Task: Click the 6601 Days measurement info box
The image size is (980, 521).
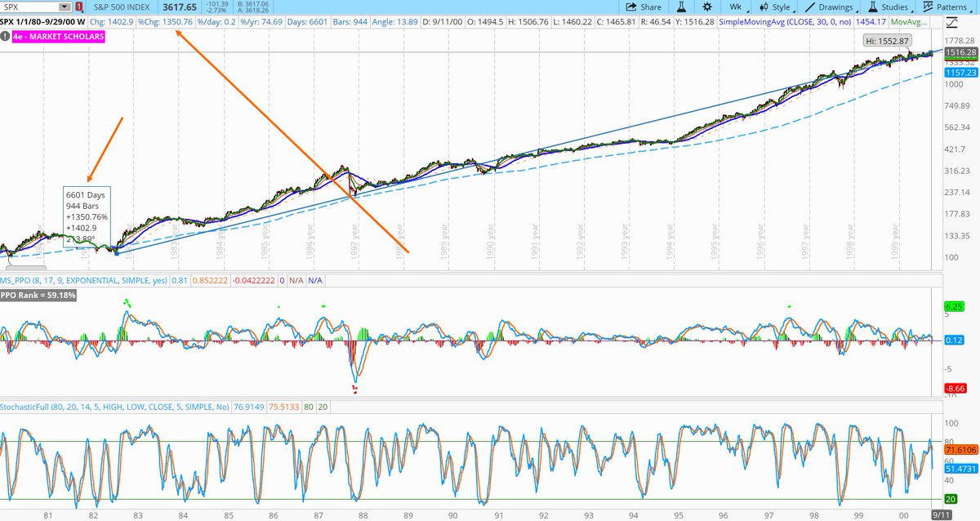Action: coord(87,217)
